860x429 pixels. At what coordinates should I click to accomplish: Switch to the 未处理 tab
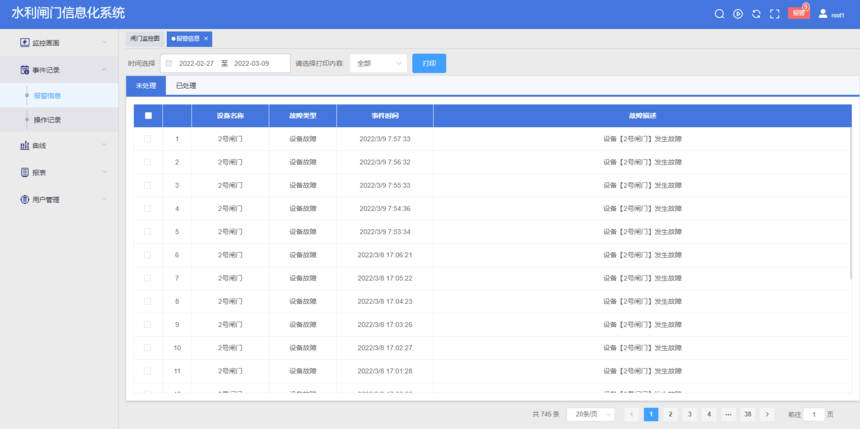click(x=146, y=86)
